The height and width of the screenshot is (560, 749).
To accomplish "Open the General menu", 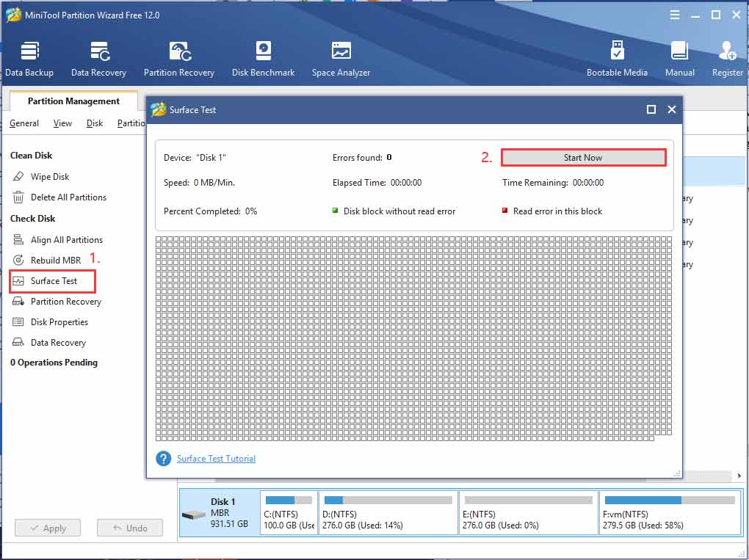I will coord(24,123).
